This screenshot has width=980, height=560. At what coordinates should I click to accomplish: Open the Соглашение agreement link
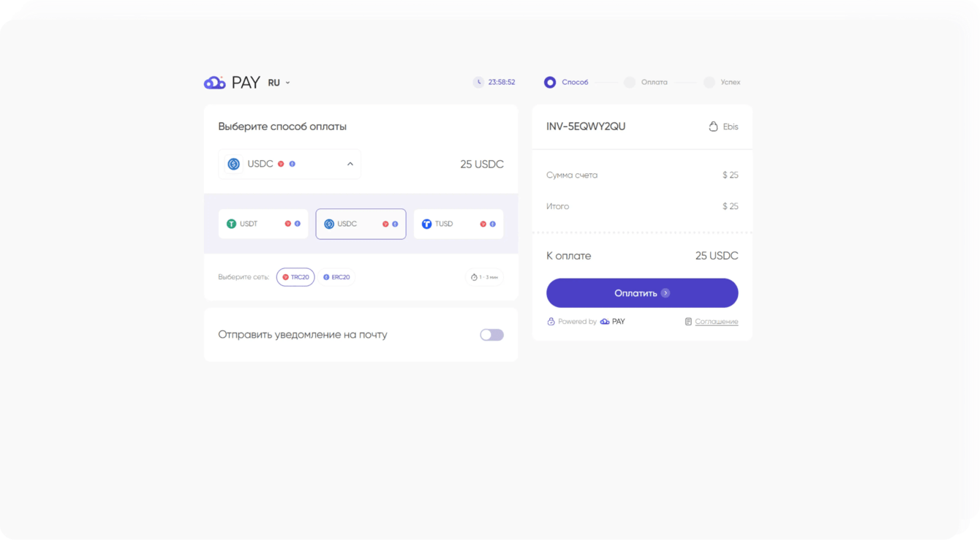click(717, 322)
